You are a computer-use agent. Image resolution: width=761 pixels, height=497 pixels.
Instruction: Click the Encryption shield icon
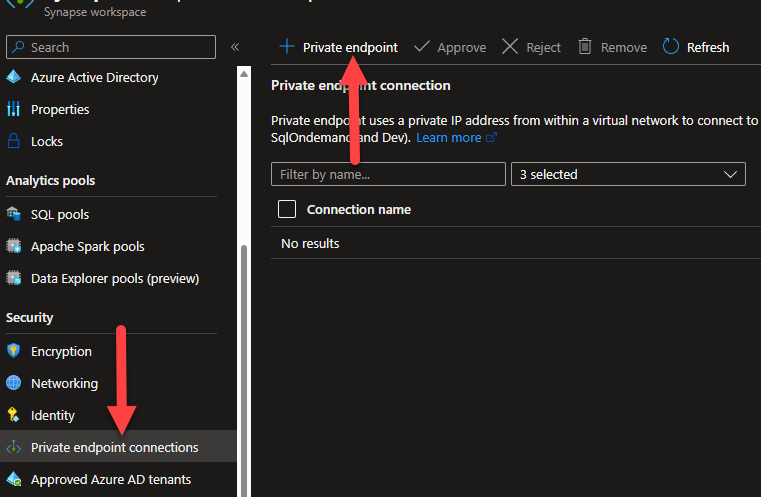[14, 351]
